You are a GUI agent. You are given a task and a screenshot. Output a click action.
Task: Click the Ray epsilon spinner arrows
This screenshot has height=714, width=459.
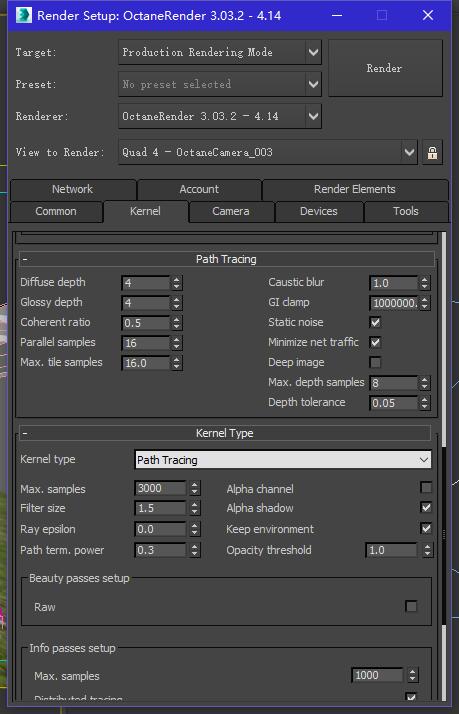(195, 529)
